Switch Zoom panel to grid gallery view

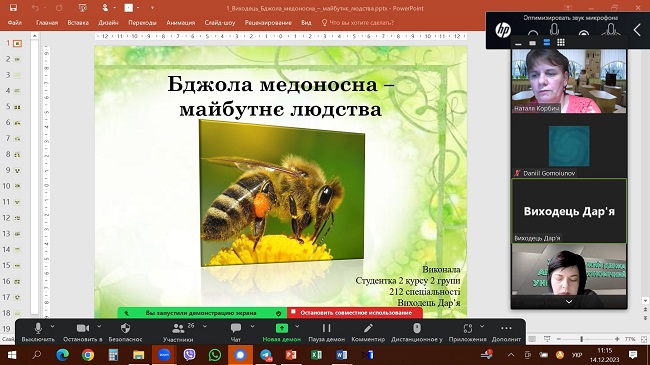(561, 43)
